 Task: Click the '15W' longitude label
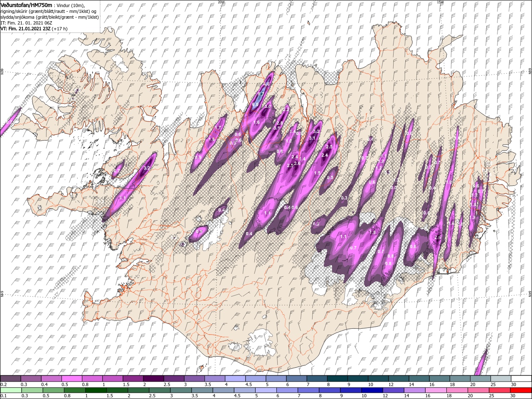[440, 2]
